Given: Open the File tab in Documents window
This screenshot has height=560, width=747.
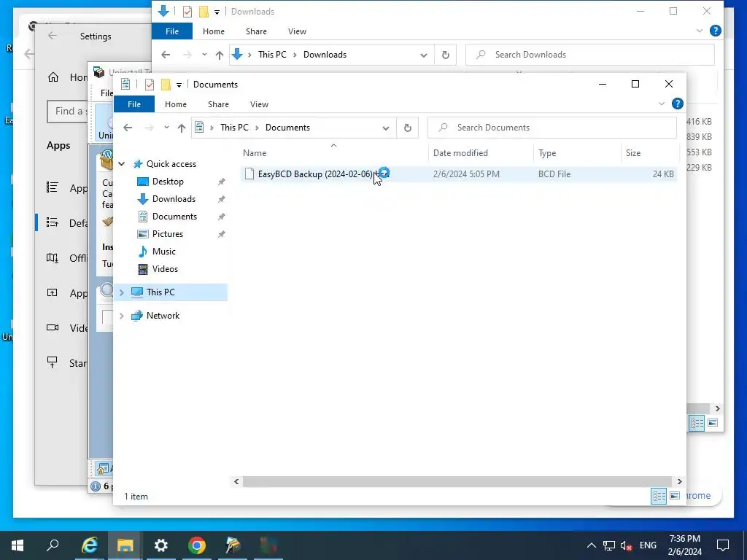Looking at the screenshot, I should pos(134,104).
